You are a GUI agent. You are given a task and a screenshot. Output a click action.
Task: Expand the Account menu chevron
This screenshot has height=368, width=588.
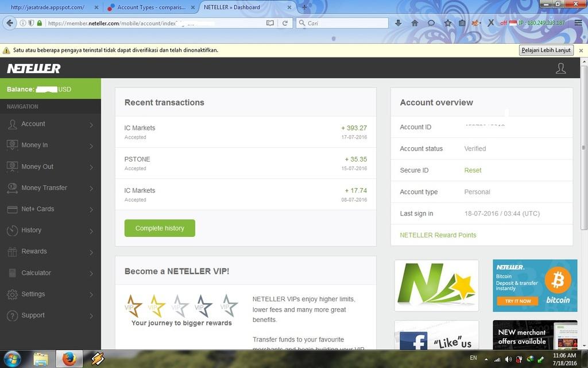91,125
